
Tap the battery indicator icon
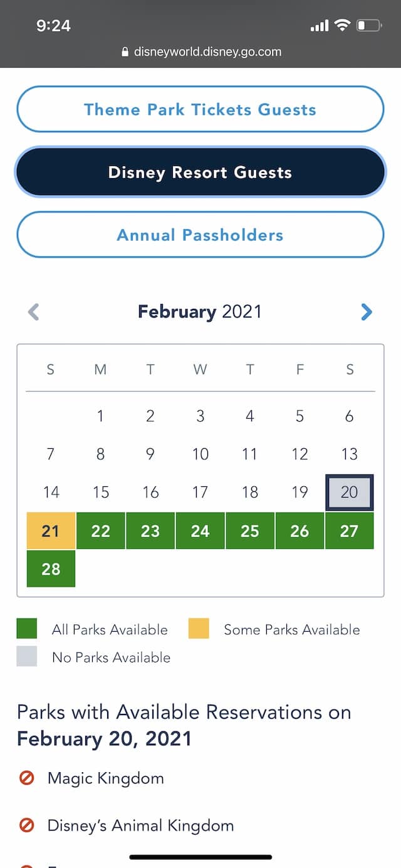[x=368, y=26]
